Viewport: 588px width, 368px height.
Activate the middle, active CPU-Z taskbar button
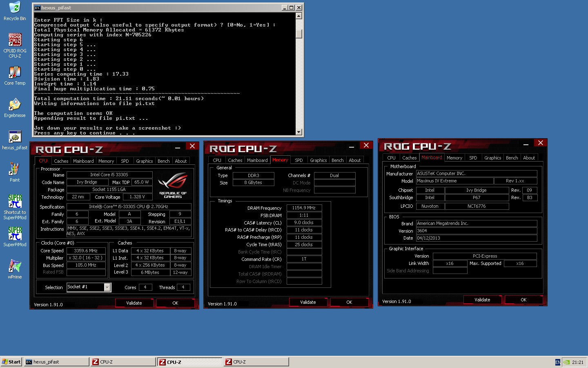coord(190,362)
